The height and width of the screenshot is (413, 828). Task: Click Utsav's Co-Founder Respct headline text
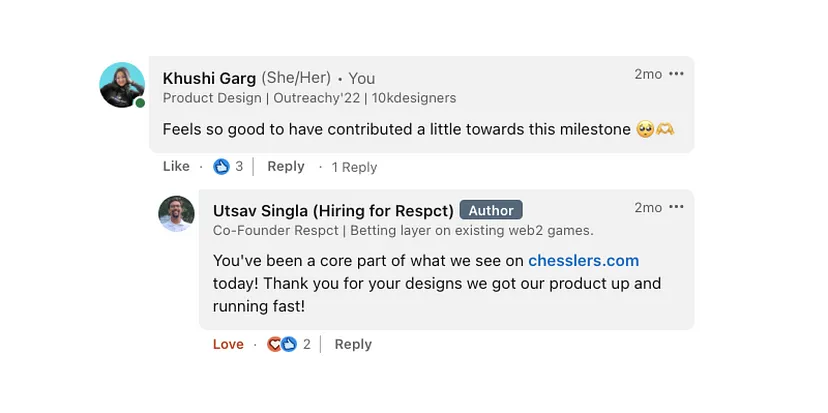pos(403,231)
